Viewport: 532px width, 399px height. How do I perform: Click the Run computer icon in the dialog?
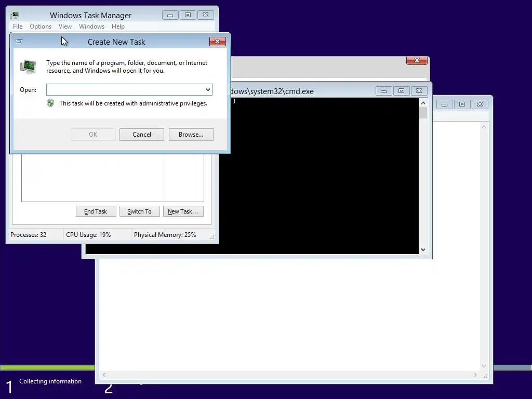coord(28,66)
